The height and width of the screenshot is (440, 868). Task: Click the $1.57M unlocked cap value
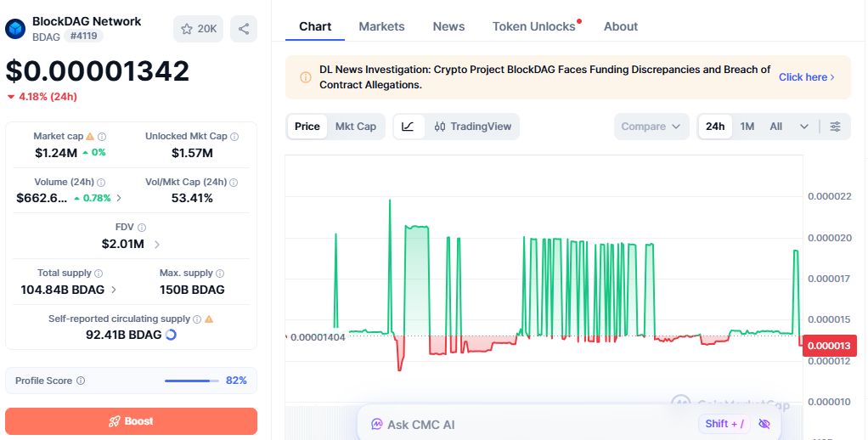(192, 153)
